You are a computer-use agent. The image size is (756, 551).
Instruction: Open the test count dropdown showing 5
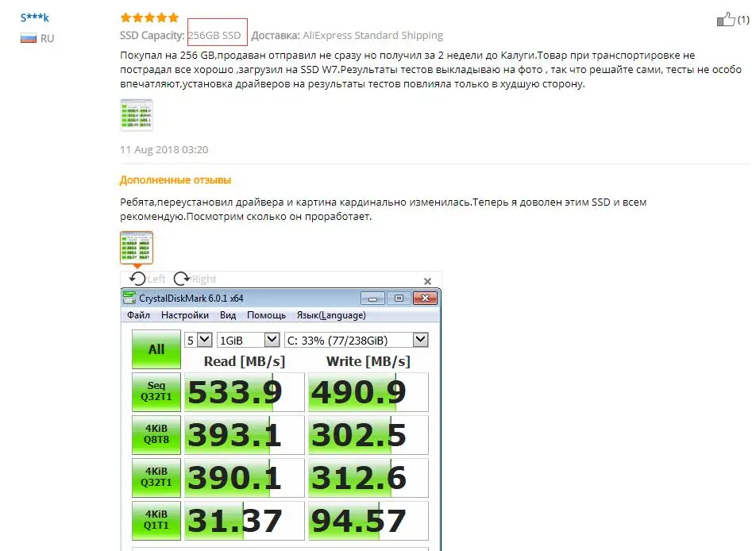click(199, 340)
